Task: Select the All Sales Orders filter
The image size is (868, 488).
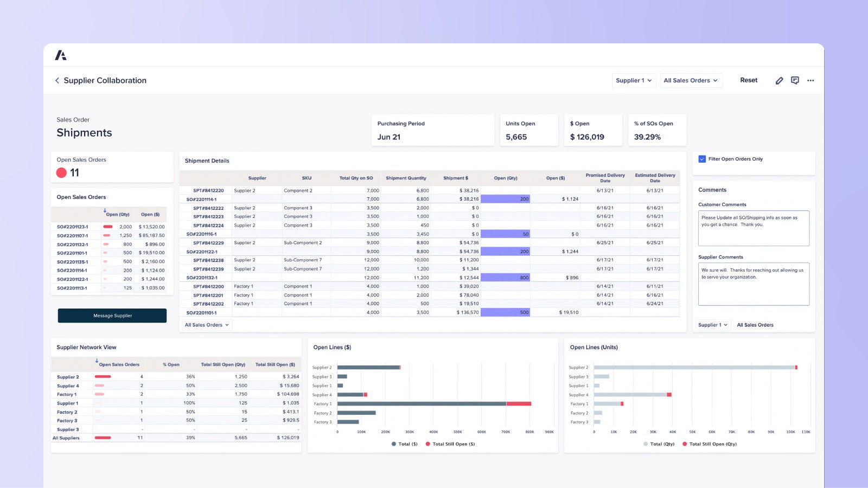Action: point(690,80)
